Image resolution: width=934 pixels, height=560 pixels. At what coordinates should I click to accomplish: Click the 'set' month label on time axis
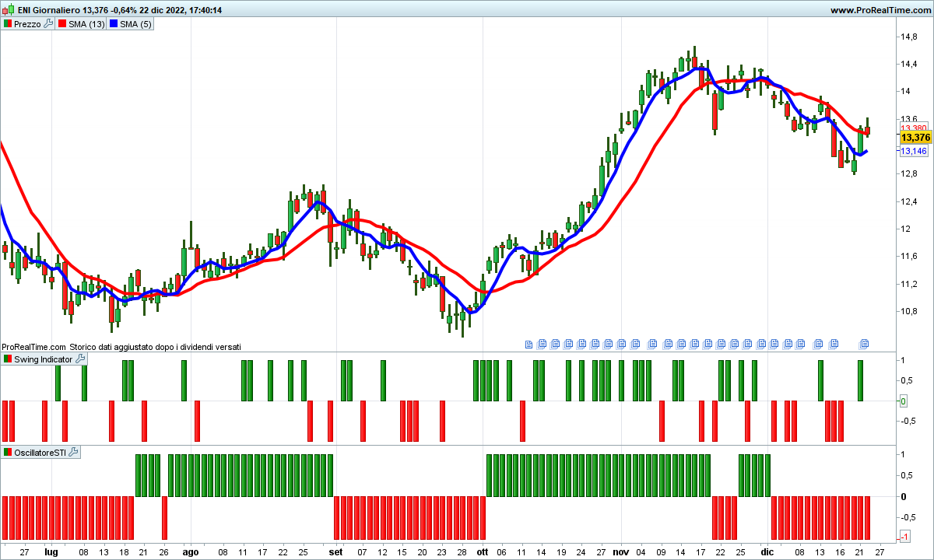coord(335,551)
